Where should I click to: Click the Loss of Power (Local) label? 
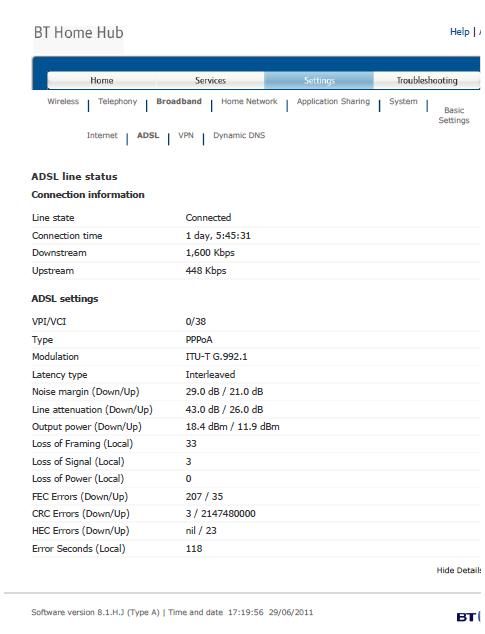tap(78, 479)
